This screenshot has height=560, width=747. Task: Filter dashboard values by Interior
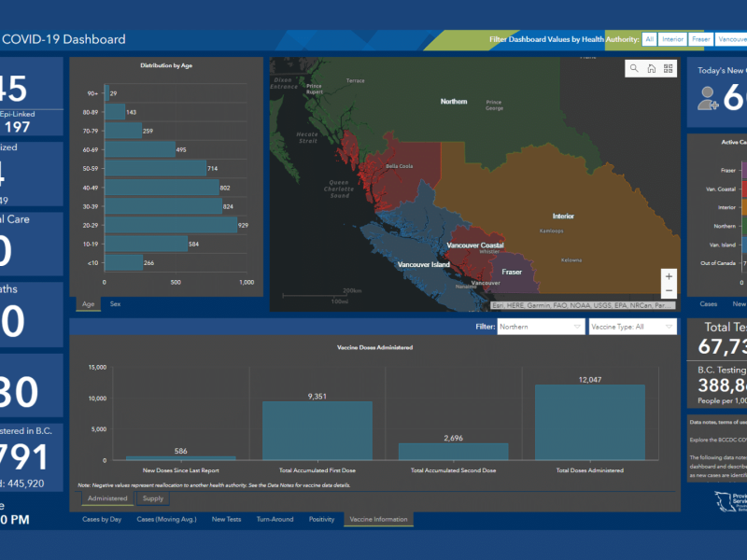(672, 39)
